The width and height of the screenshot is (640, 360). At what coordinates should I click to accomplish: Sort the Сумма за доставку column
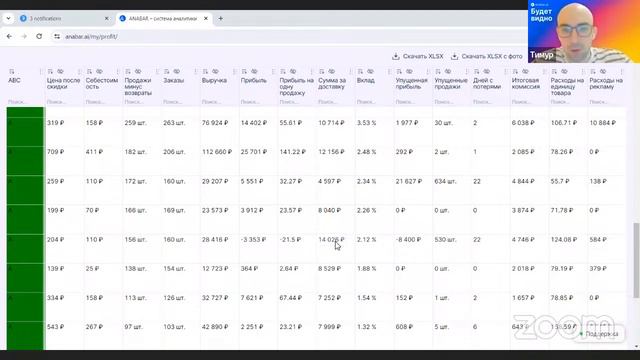(x=322, y=72)
